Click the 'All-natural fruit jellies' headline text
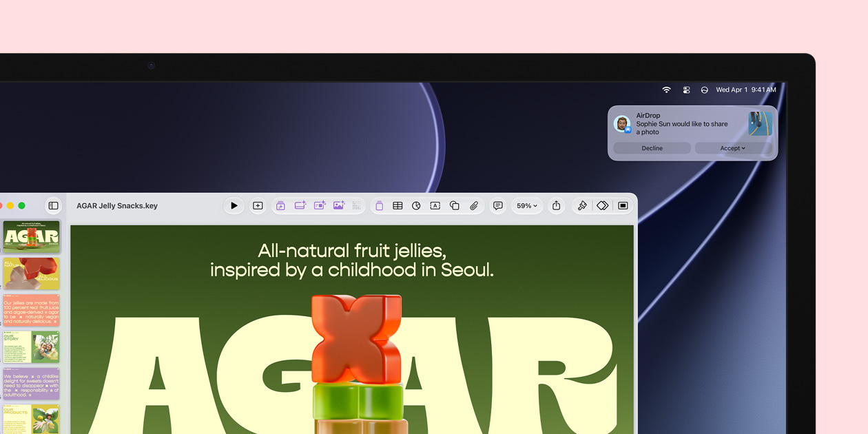 352,260
